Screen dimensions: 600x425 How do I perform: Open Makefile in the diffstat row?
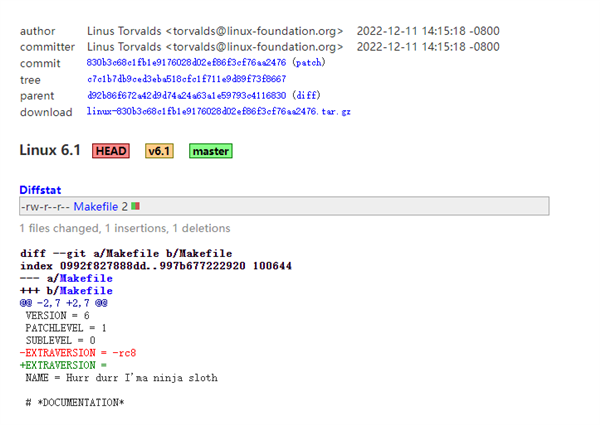[x=95, y=206]
